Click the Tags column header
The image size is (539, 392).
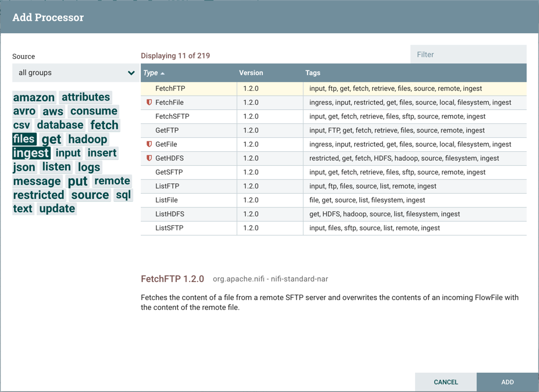pyautogui.click(x=313, y=73)
